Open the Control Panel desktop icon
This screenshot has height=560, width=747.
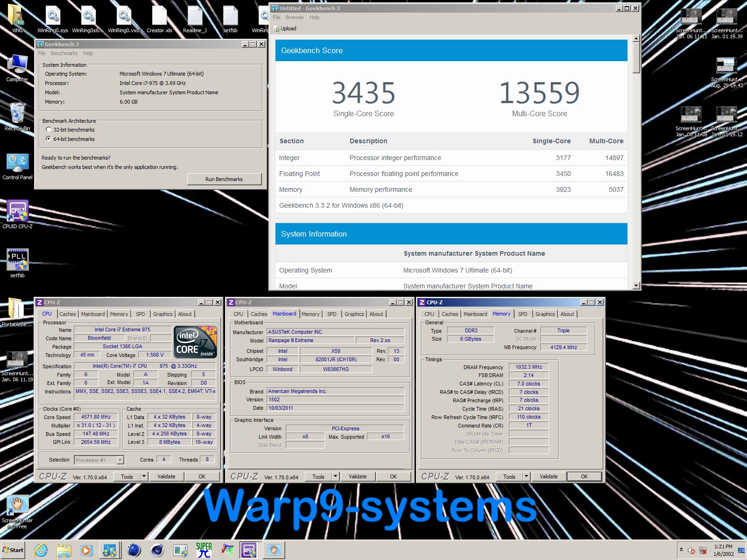point(17,166)
